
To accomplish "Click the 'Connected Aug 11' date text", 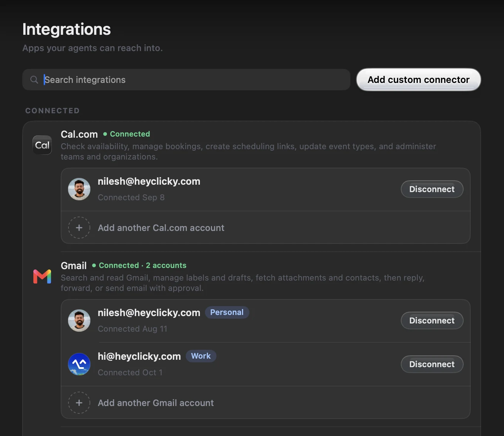I will pos(132,329).
